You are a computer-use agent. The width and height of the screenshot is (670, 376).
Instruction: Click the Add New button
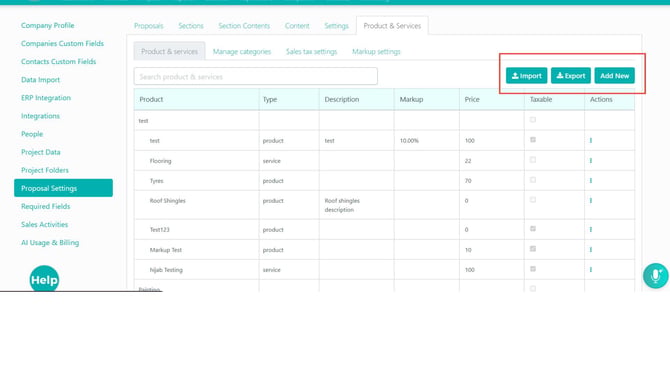tap(614, 76)
